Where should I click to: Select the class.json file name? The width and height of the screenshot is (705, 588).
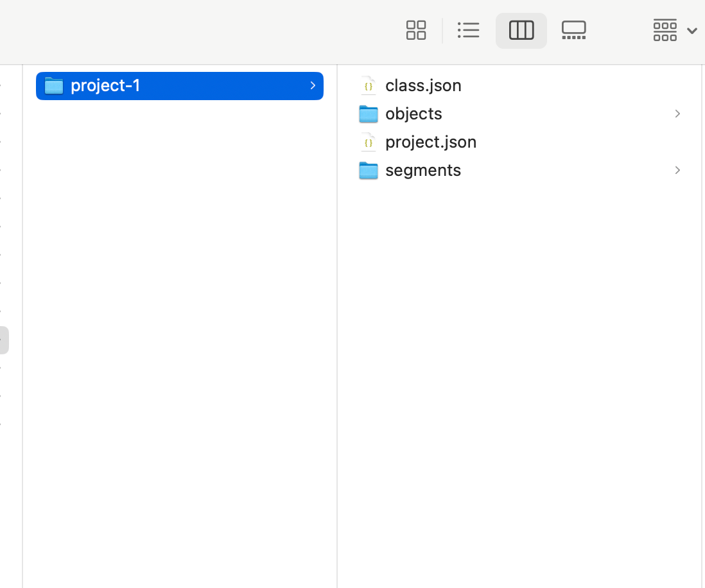[423, 85]
